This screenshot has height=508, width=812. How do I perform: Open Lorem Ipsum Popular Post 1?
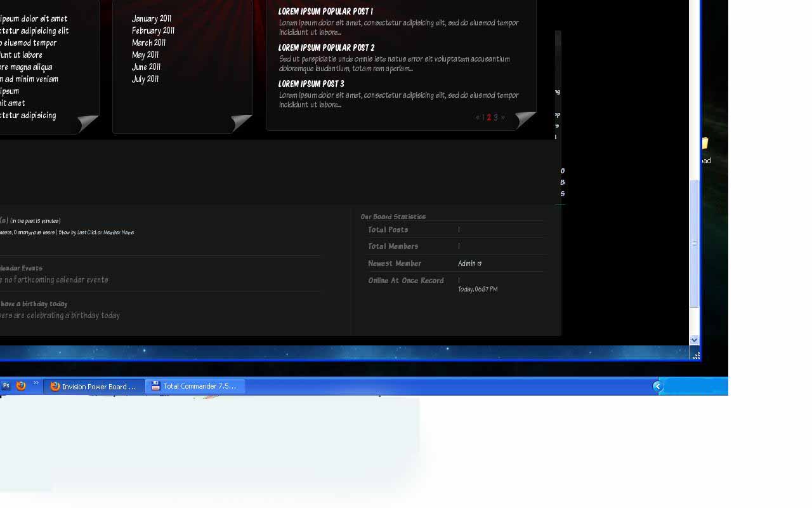(325, 11)
